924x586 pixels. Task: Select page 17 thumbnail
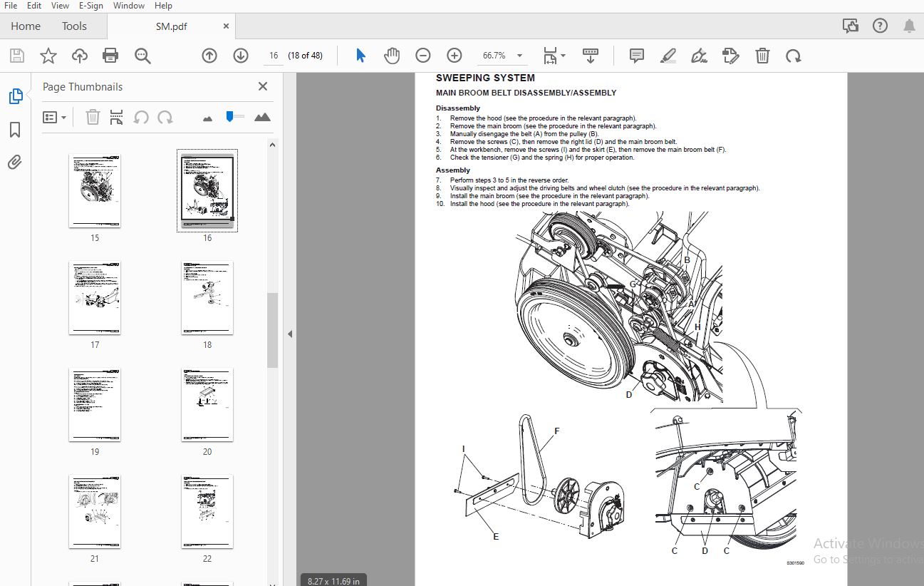[x=95, y=298]
